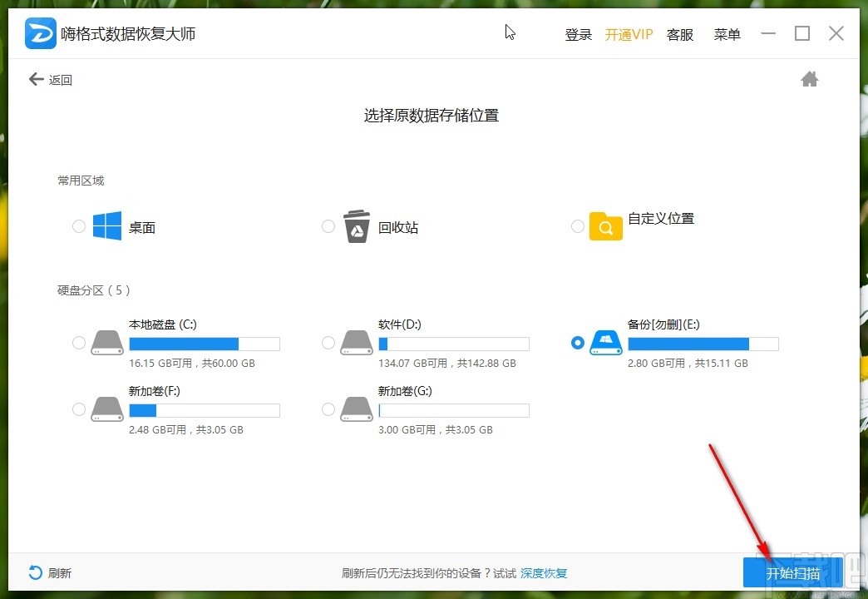
Task: Open 开通VIP in the title bar
Action: point(629,34)
